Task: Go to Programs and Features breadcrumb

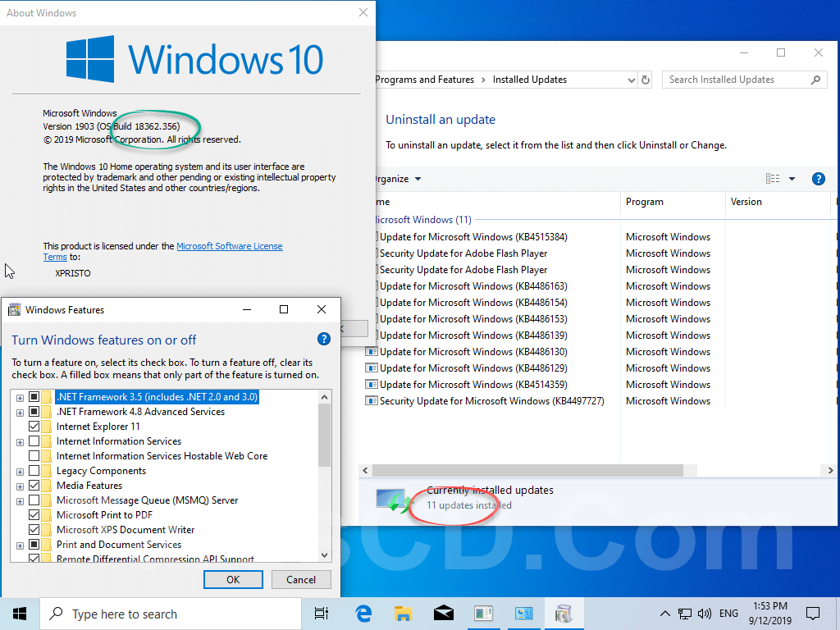Action: (x=424, y=80)
